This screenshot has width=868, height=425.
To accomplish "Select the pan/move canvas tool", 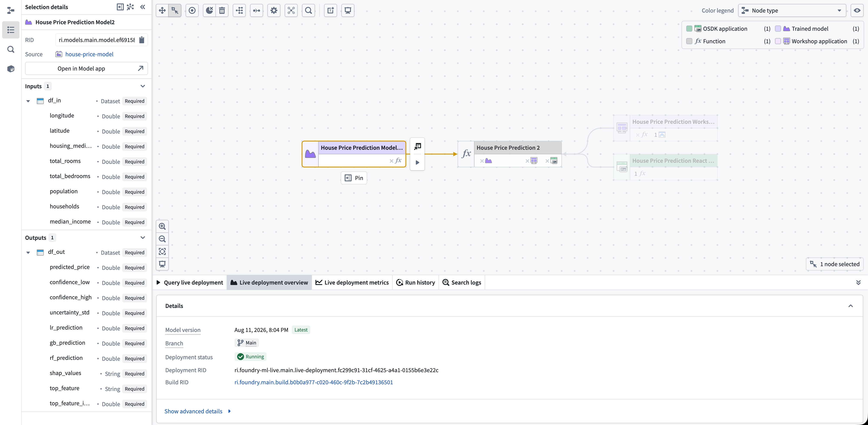I will pyautogui.click(x=162, y=10).
